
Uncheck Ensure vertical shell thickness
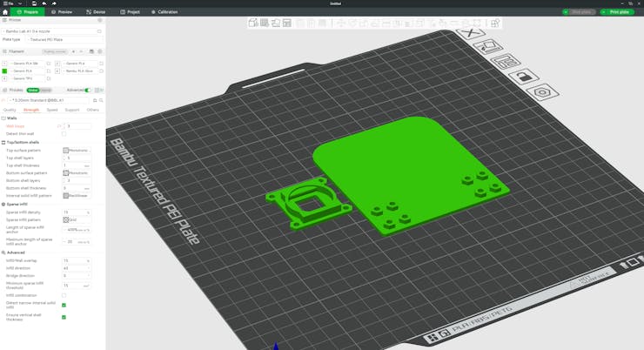64,317
